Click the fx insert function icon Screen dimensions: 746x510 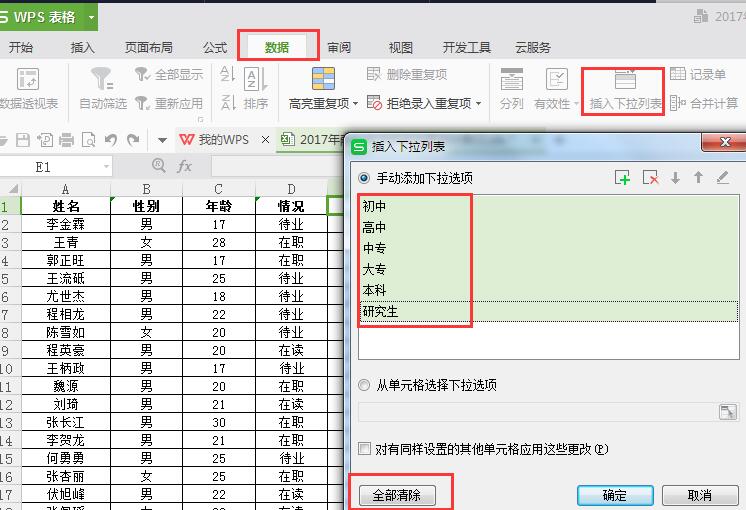click(184, 166)
